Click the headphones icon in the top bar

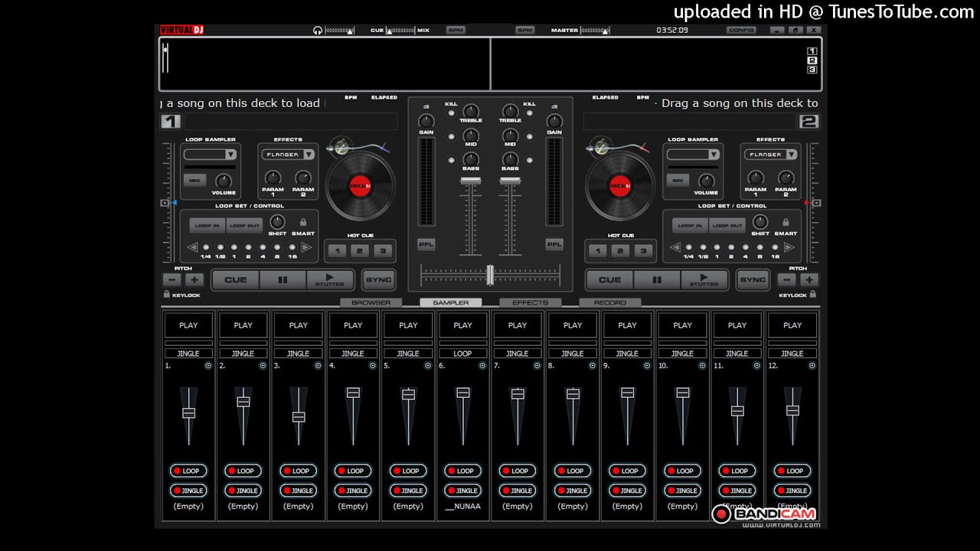tap(318, 31)
